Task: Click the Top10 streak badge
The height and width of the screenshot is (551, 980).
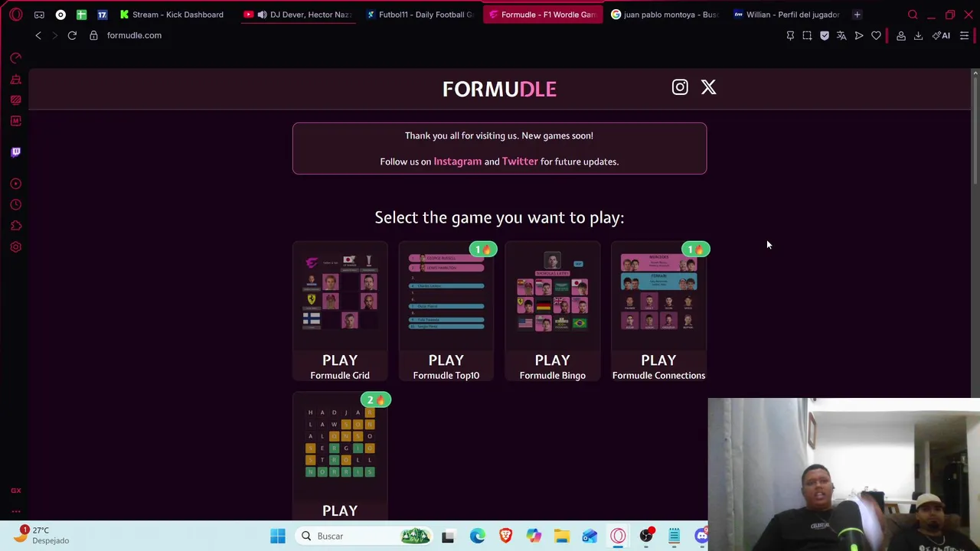Action: pos(483,249)
